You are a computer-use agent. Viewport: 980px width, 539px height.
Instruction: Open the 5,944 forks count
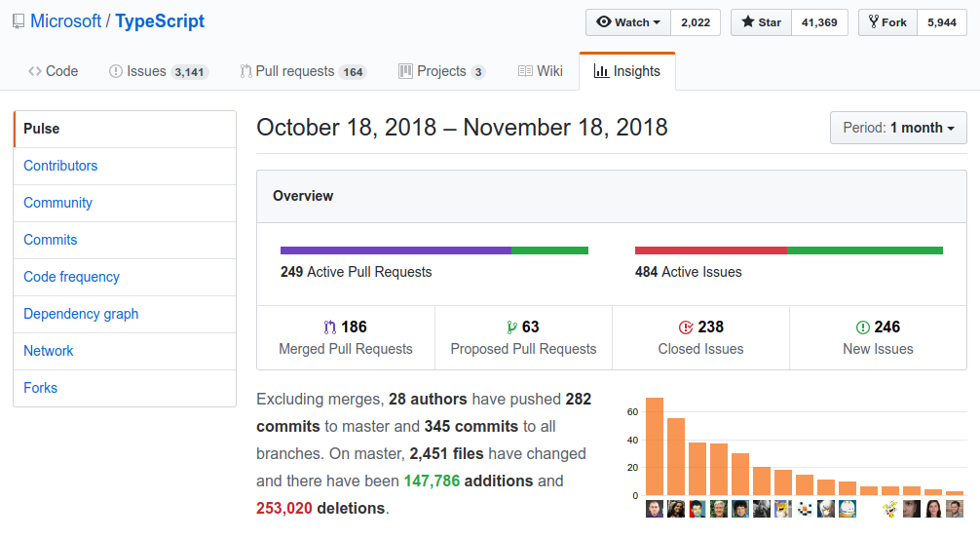942,22
